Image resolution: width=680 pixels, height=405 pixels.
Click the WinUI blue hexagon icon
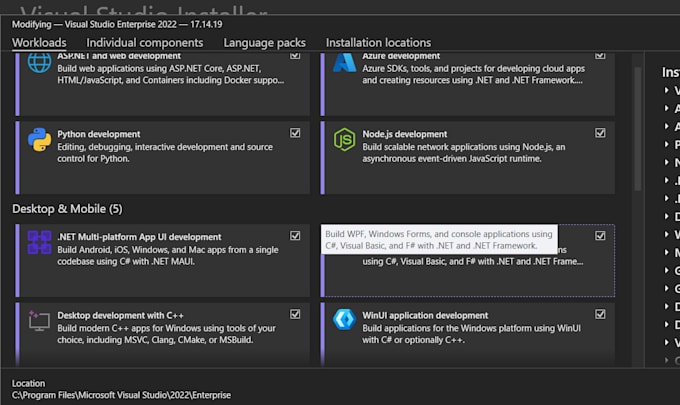point(344,320)
